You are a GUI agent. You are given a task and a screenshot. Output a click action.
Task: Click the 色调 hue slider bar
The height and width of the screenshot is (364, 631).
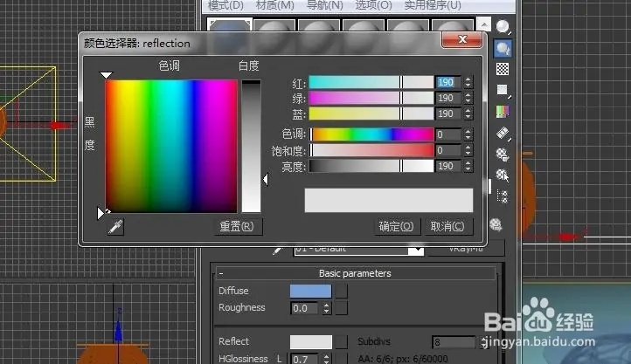click(x=371, y=134)
